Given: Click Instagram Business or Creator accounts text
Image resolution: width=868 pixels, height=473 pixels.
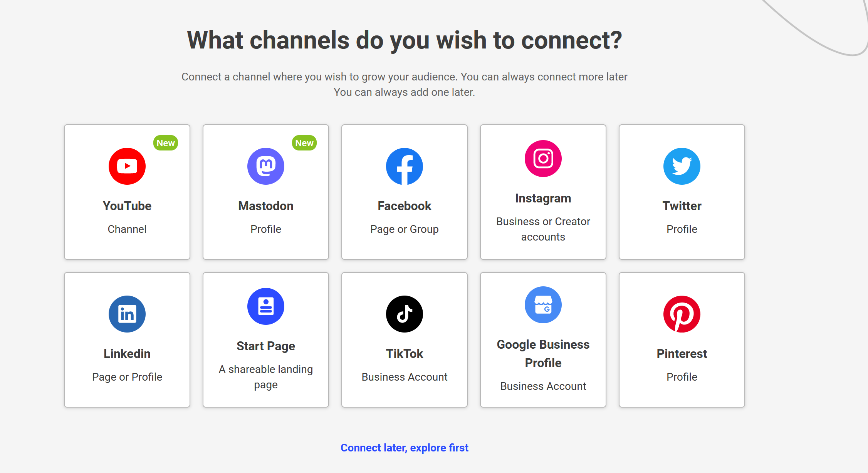Looking at the screenshot, I should [543, 229].
